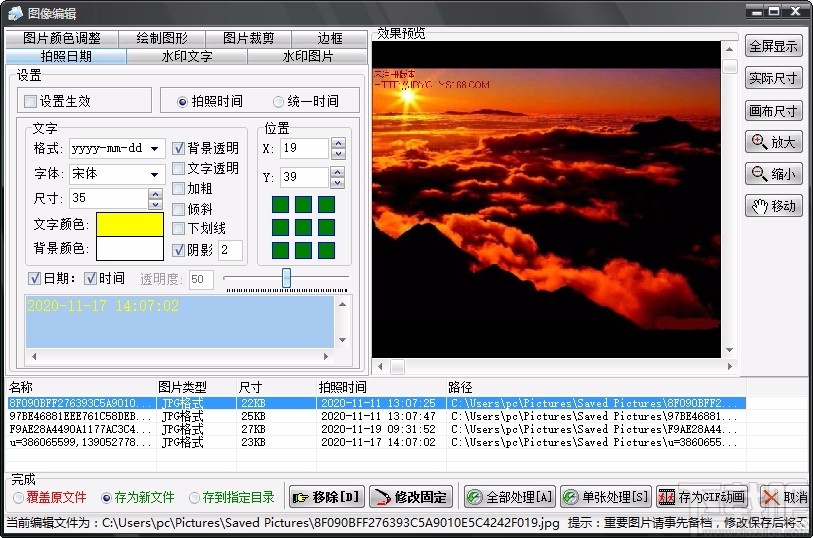Click the 透明度 slider handle
The height and width of the screenshot is (538, 813).
pos(286,278)
